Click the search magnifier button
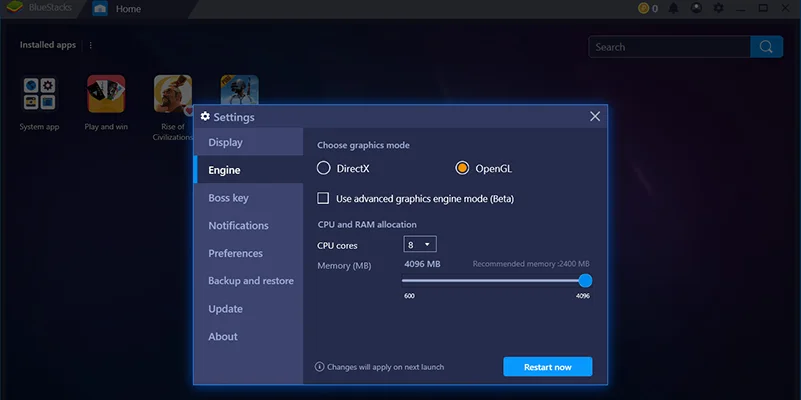801x400 pixels. click(x=766, y=47)
